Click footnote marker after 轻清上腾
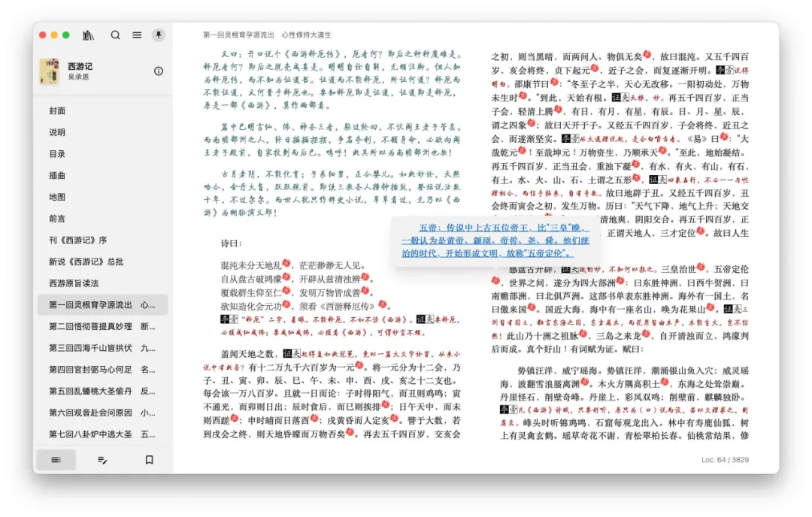812x517 pixels. point(558,110)
